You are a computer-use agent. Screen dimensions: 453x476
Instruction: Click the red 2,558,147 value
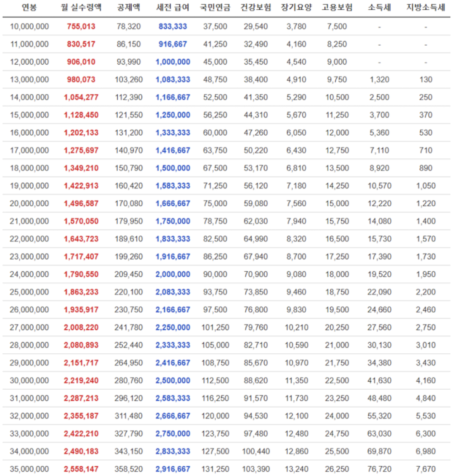(81, 469)
